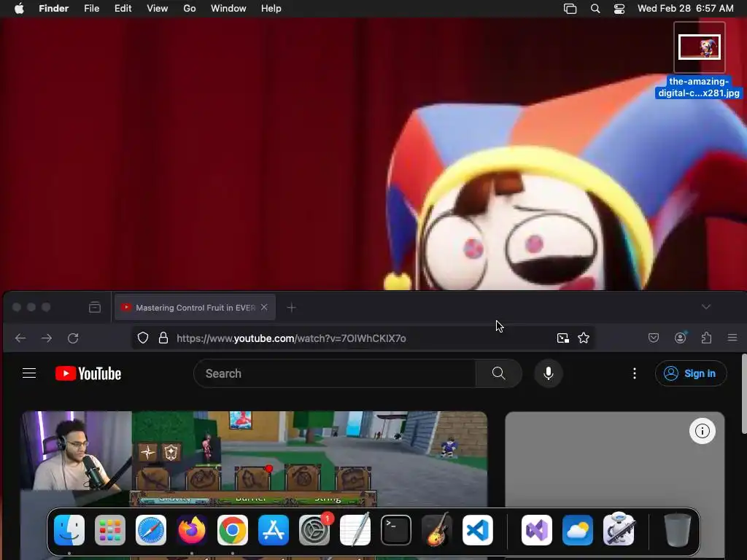Open Trash from the Dock
747x560 pixels.
click(x=678, y=530)
